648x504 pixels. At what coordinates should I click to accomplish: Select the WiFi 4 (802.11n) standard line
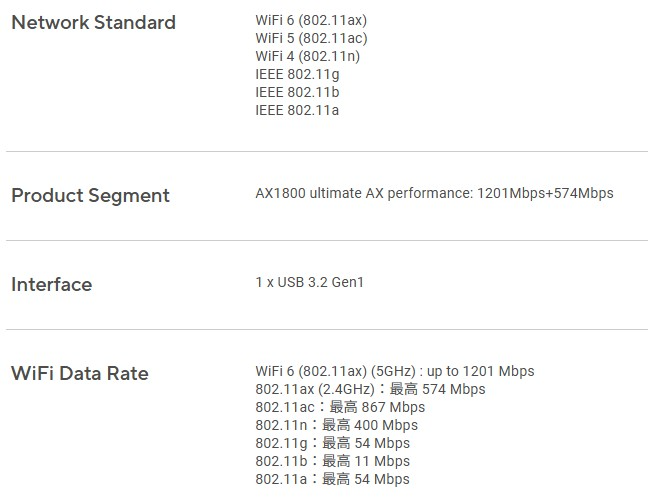(x=307, y=56)
